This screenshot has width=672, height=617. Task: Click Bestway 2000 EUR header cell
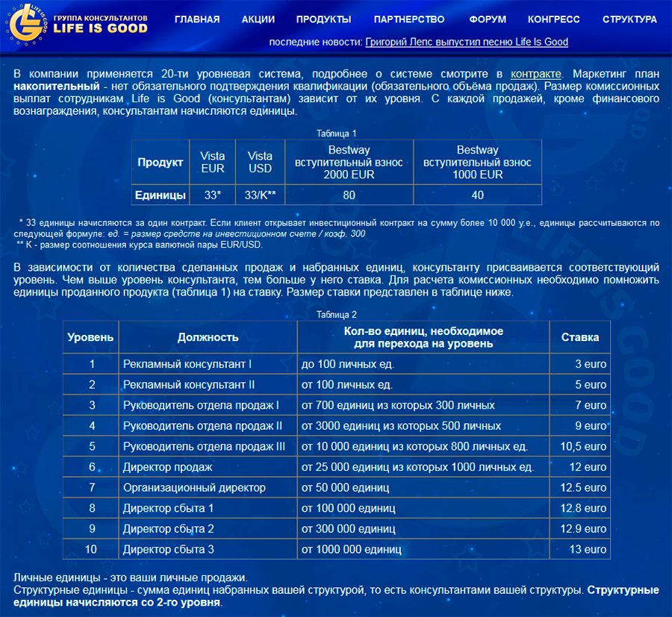[x=349, y=163]
